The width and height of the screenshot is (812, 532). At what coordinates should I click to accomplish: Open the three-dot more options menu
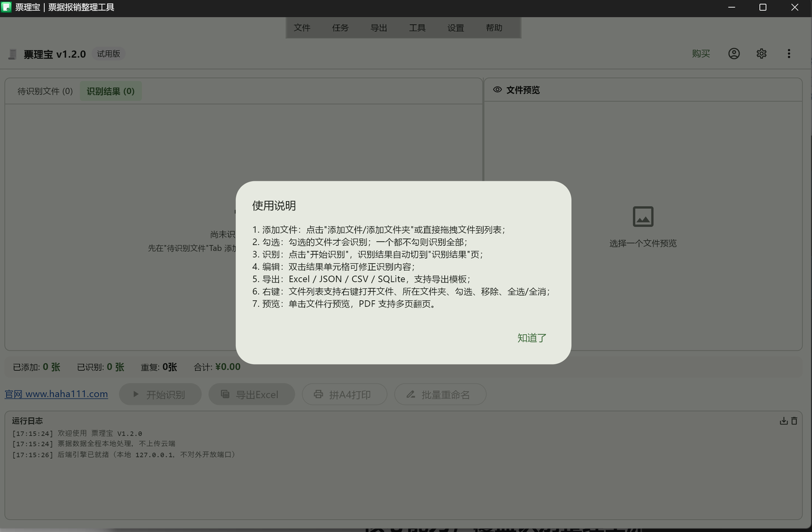coord(789,53)
